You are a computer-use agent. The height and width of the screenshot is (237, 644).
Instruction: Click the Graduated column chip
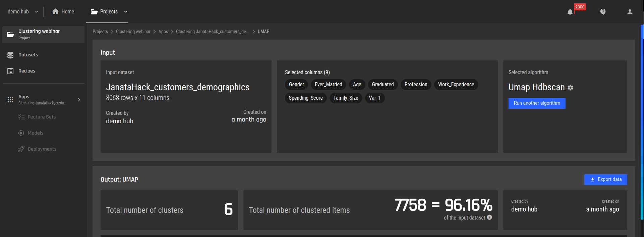point(383,85)
